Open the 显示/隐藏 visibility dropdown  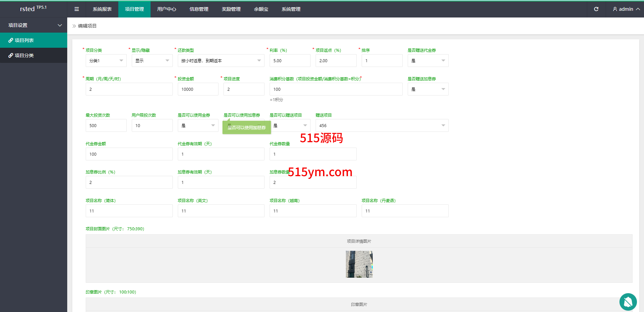click(152, 61)
